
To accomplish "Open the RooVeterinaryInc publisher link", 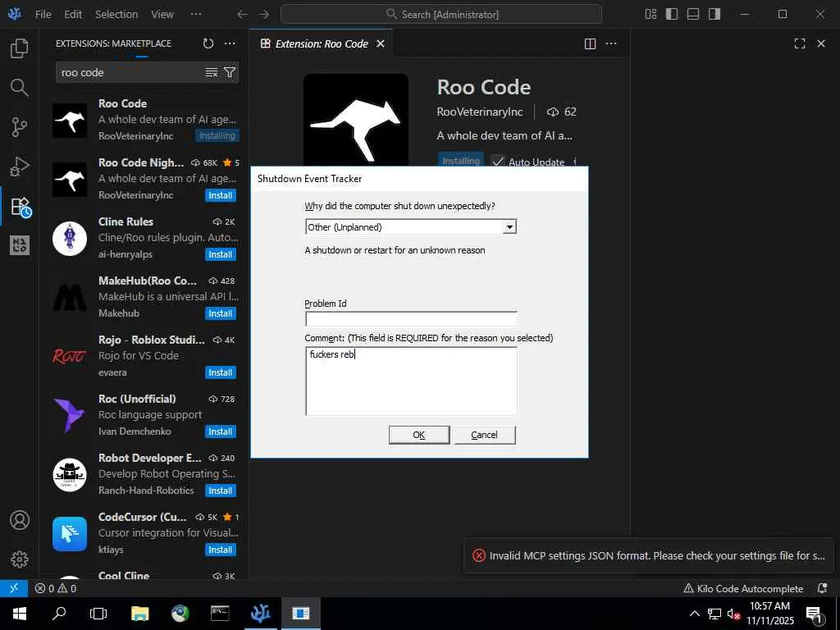I will tap(479, 112).
